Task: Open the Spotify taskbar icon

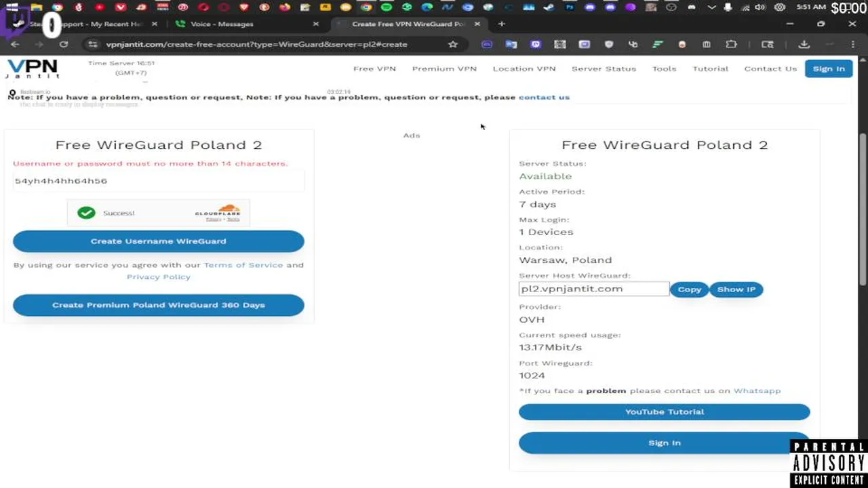Action: click(387, 7)
